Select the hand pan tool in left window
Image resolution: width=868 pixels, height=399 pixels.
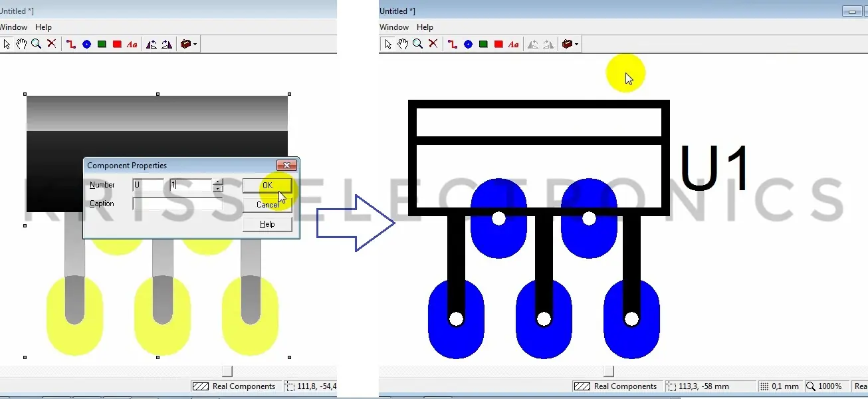click(x=21, y=44)
